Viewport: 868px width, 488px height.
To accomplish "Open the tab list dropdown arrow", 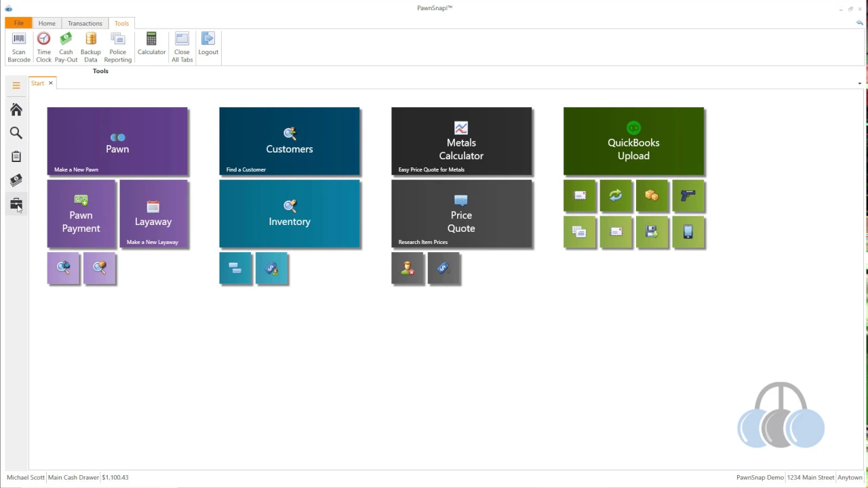I will [x=859, y=83].
